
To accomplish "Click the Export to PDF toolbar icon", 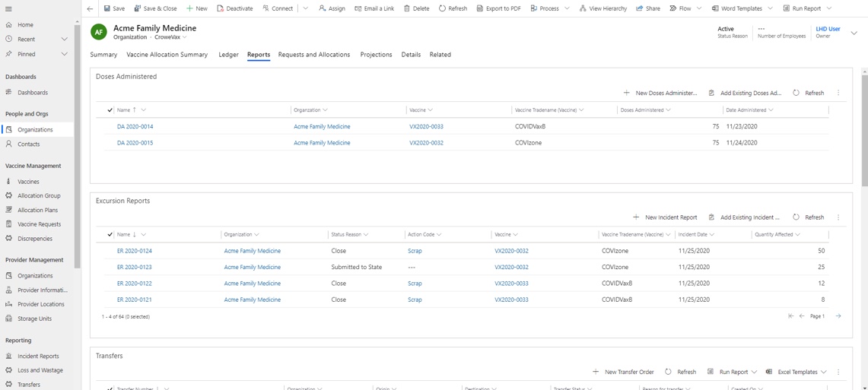I will point(480,8).
